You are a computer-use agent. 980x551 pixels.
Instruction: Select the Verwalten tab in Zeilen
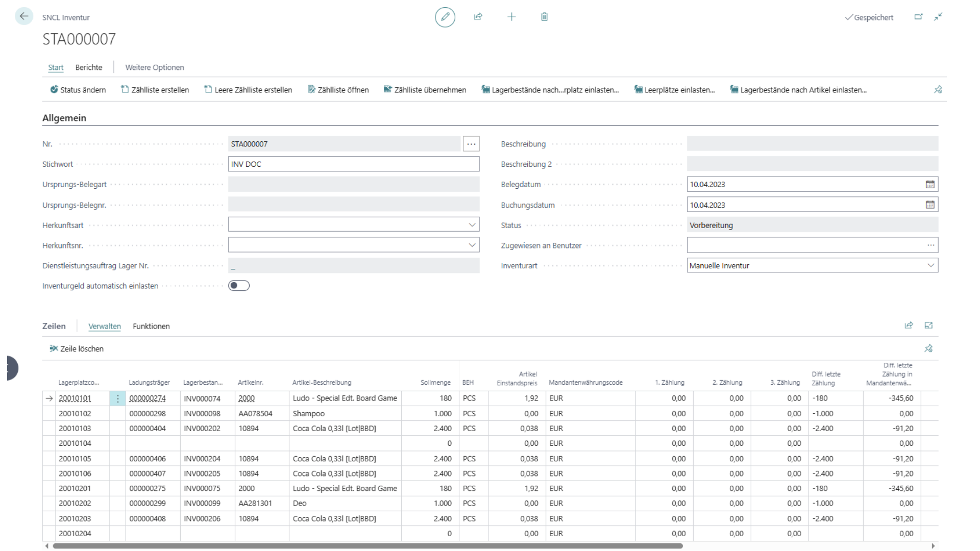(105, 326)
